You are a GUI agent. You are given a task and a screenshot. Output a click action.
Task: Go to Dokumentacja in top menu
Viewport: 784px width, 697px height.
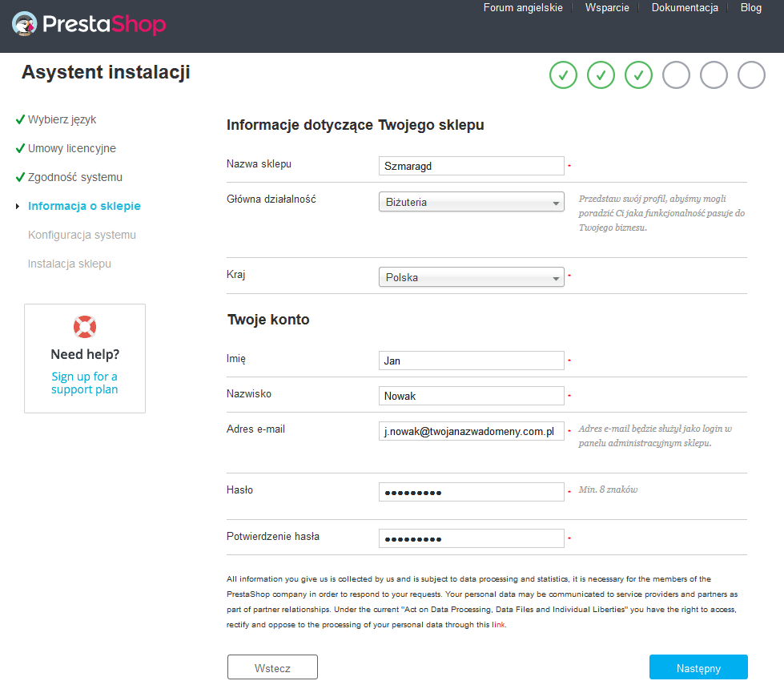pos(685,7)
